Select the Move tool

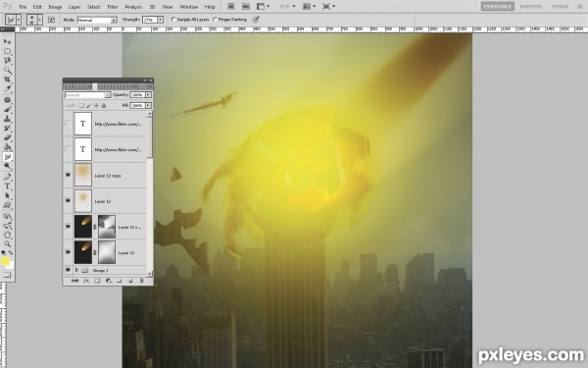(x=7, y=41)
